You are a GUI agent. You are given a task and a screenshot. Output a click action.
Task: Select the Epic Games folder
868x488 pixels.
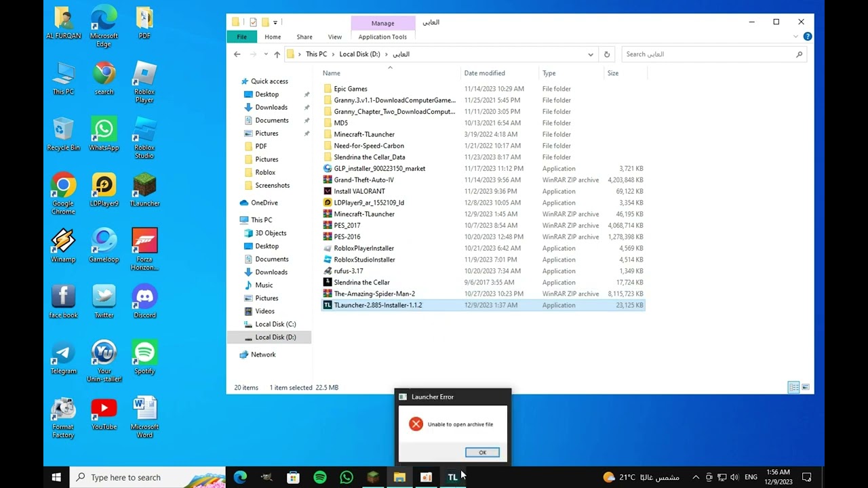pyautogui.click(x=351, y=89)
